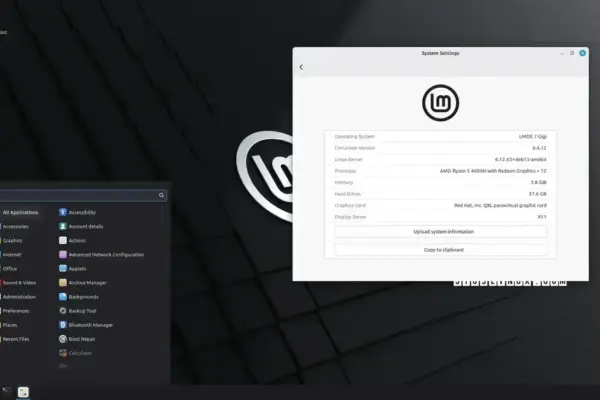Click the Linux Mint logo in System Settings
600x400 pixels.
[440, 103]
